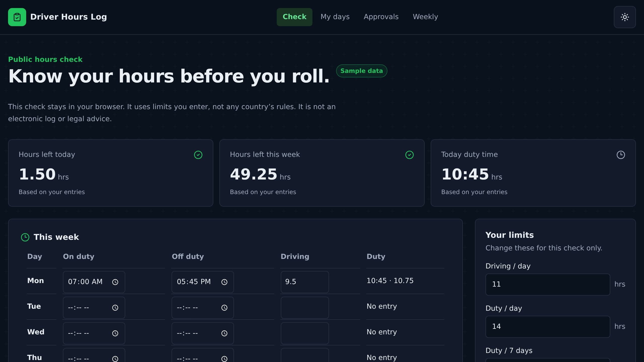Viewport: 644px width, 362px height.
Task: Open time picker for Thu On duty
Action: coord(115,359)
